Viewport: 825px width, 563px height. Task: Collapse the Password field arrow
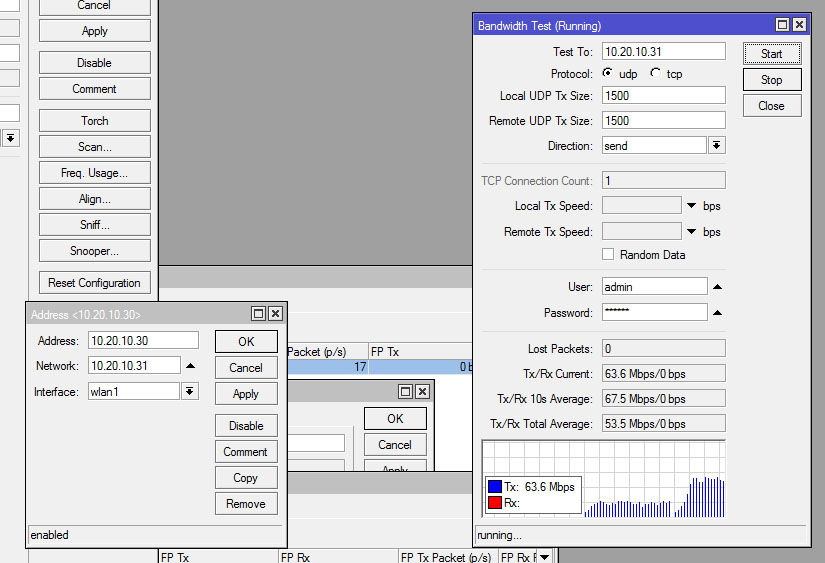[717, 313]
